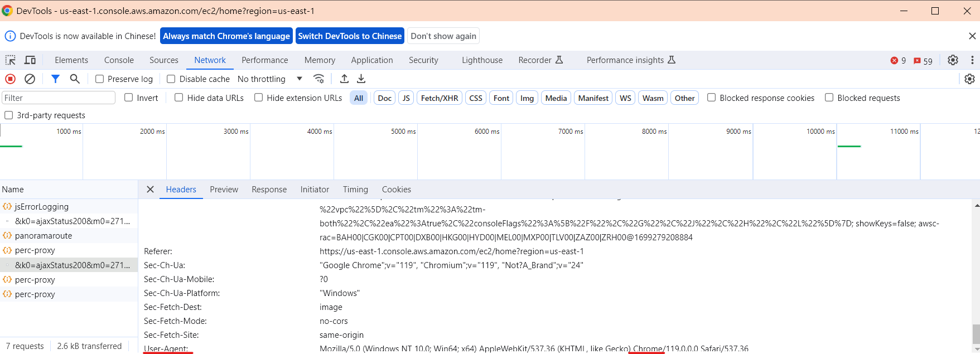Click the "Windows" Sec-Ch-Ua-Platform value
This screenshot has width=980, height=354.
coord(340,293)
